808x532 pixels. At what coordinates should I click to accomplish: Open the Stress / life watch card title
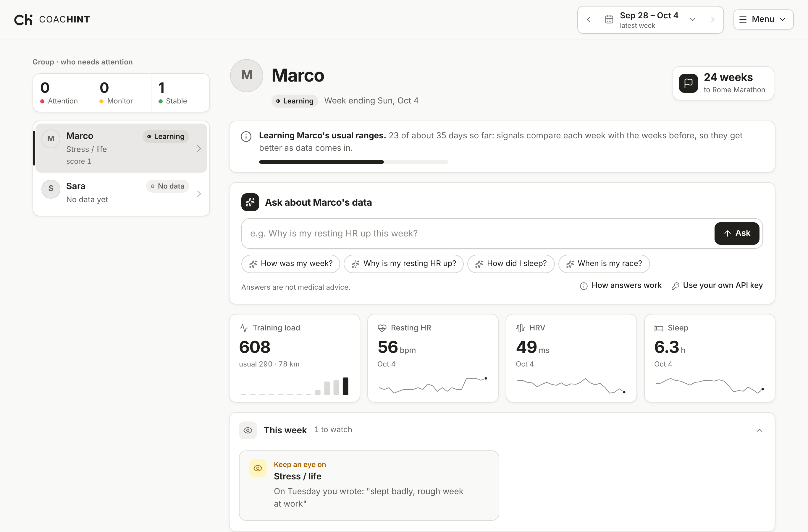coord(298,476)
